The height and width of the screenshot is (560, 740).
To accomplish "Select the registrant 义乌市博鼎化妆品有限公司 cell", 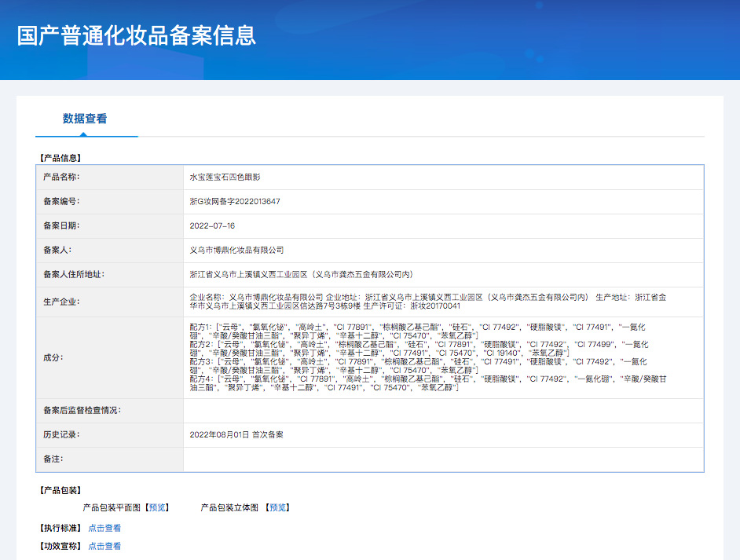I will (236, 251).
